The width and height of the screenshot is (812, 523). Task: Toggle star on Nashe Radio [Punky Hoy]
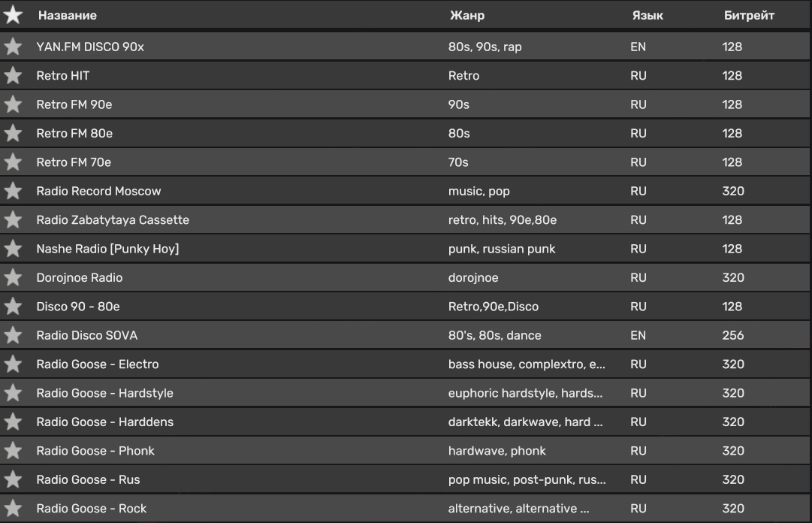tap(13, 249)
